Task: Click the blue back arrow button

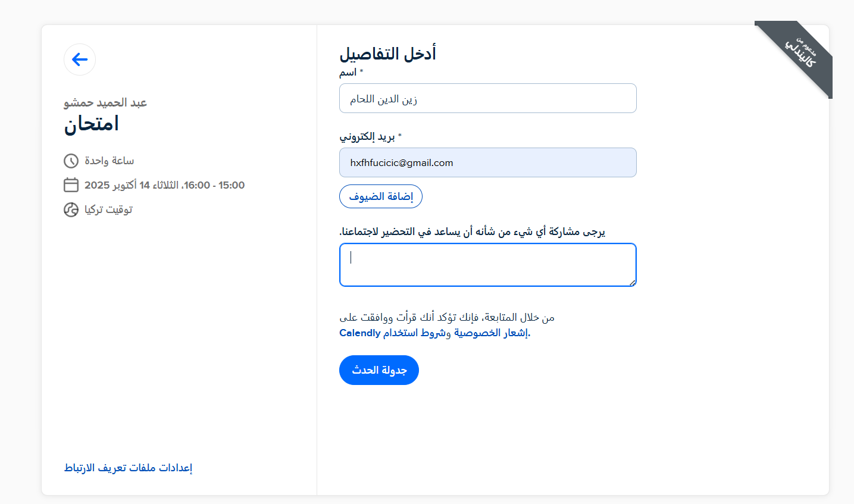Action: (80, 60)
